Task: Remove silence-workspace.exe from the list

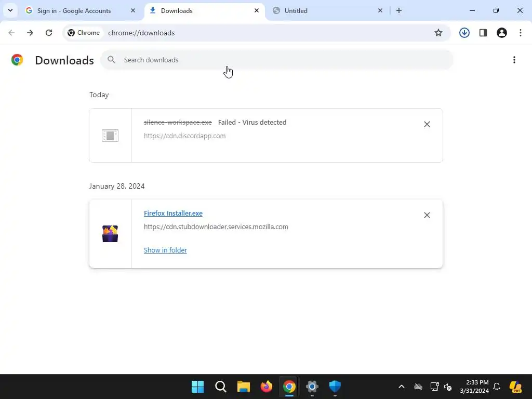Action: pos(427,124)
